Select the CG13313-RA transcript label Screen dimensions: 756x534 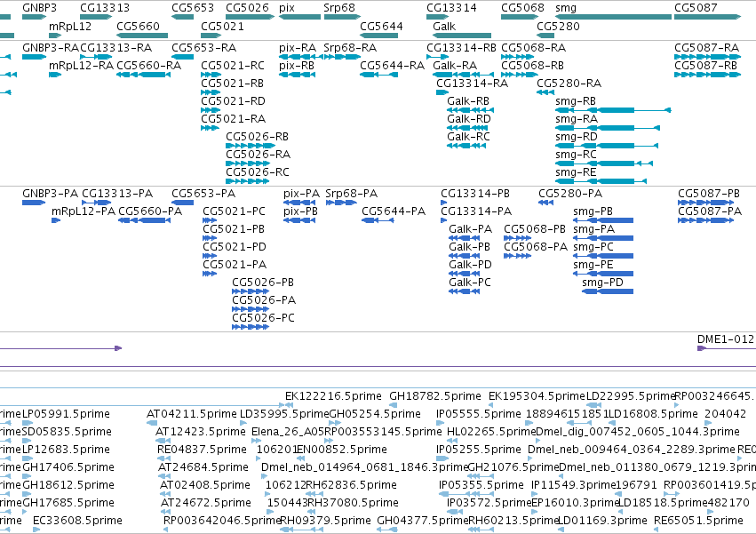pyautogui.click(x=116, y=48)
